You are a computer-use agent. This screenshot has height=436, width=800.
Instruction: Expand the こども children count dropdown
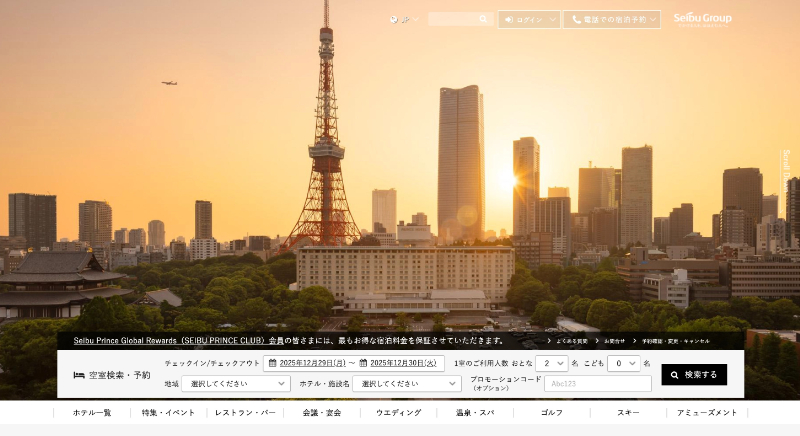tap(623, 363)
